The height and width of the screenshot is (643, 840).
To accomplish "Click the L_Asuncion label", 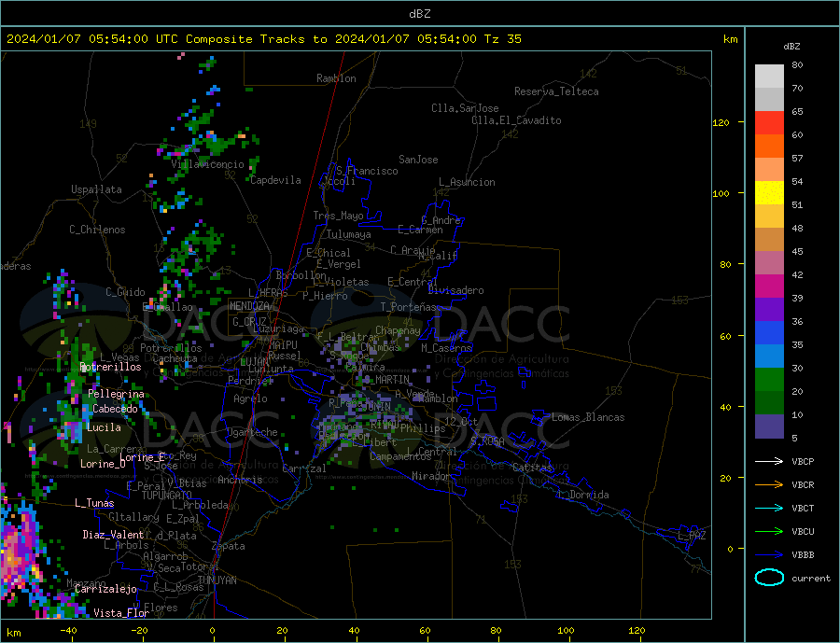I will (x=468, y=182).
